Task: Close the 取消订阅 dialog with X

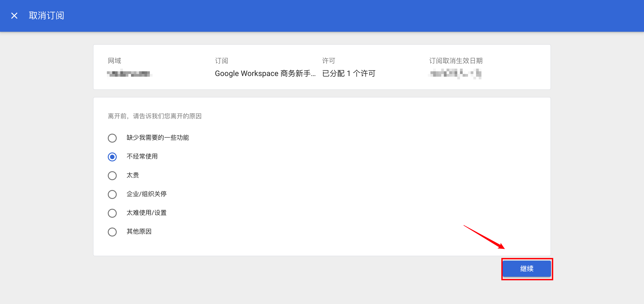Action: (x=14, y=16)
